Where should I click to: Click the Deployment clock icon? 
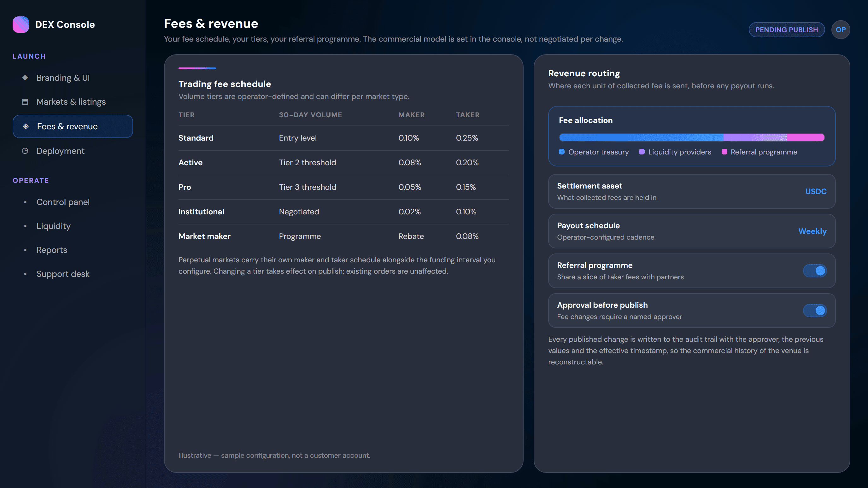coord(25,151)
